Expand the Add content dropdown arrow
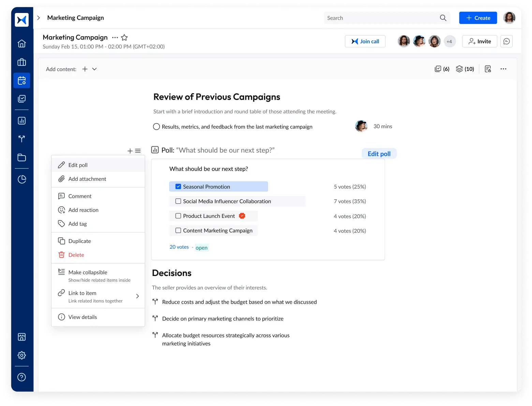Image resolution: width=532 pixels, height=406 pixels. pos(94,69)
